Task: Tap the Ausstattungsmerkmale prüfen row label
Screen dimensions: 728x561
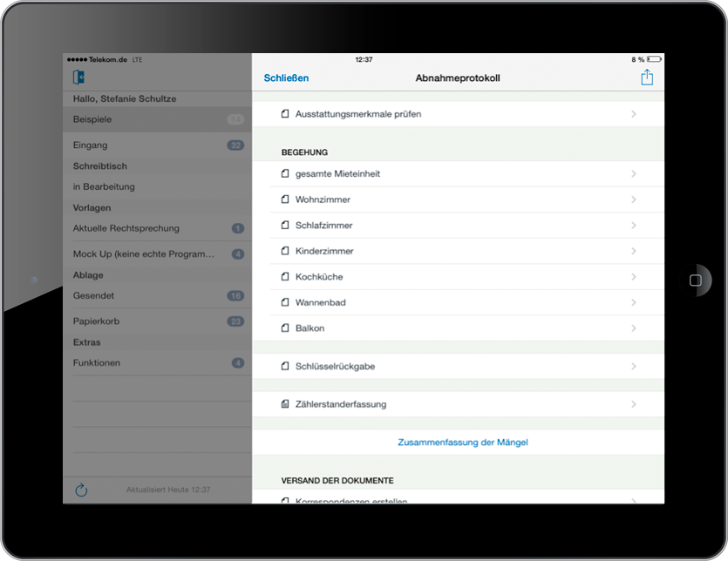Action: pyautogui.click(x=358, y=114)
